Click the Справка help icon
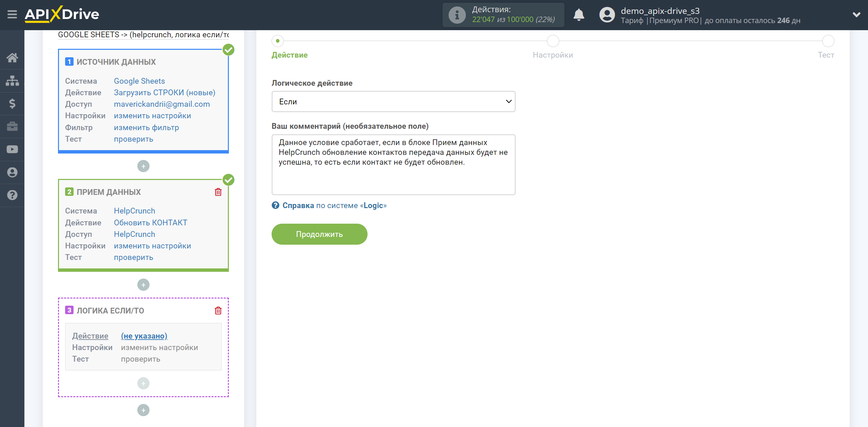This screenshot has height=427, width=868. click(275, 205)
